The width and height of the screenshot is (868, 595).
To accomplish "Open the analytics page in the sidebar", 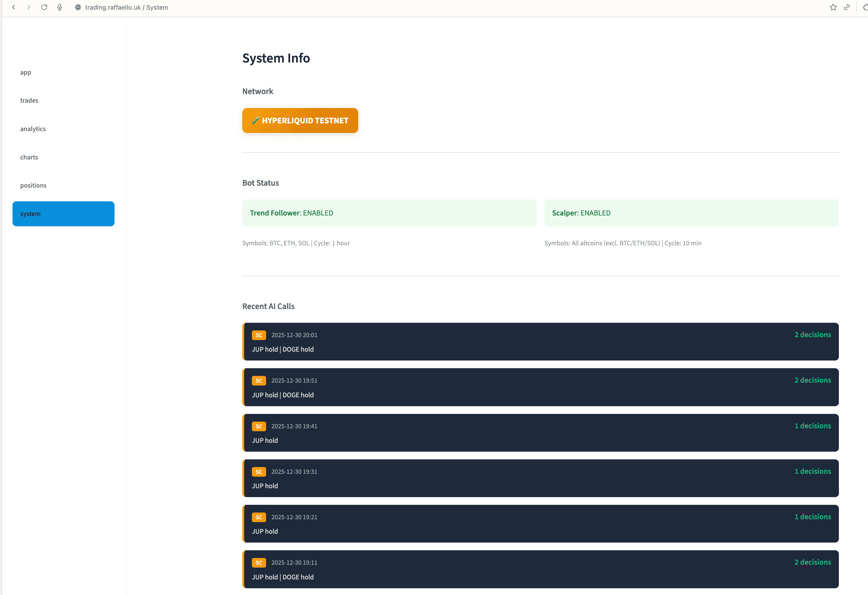I will pyautogui.click(x=64, y=129).
